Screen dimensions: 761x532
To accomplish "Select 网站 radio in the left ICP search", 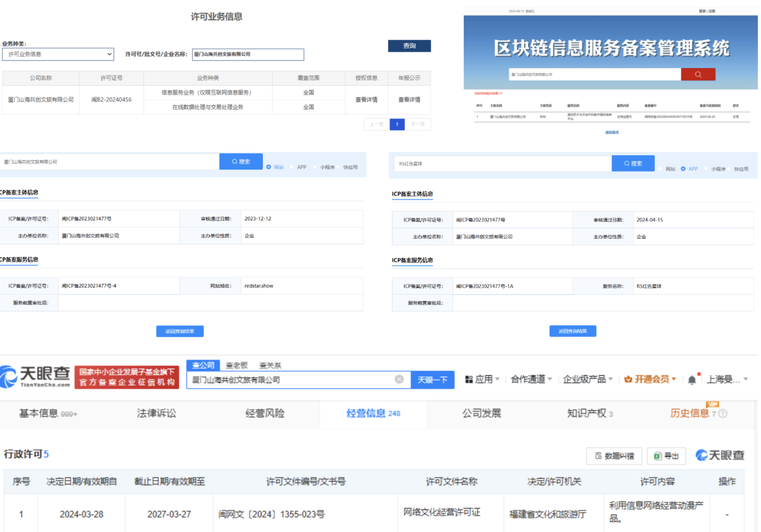I will (x=269, y=167).
